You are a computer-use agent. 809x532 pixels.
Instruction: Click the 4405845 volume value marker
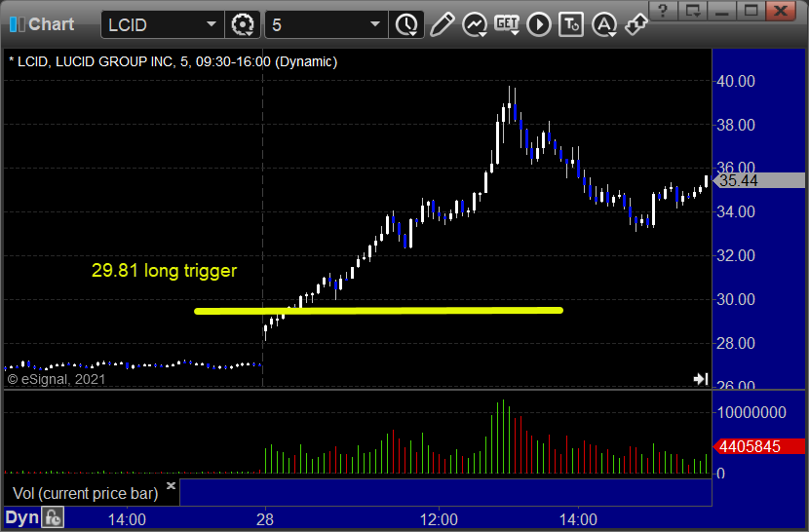click(759, 446)
